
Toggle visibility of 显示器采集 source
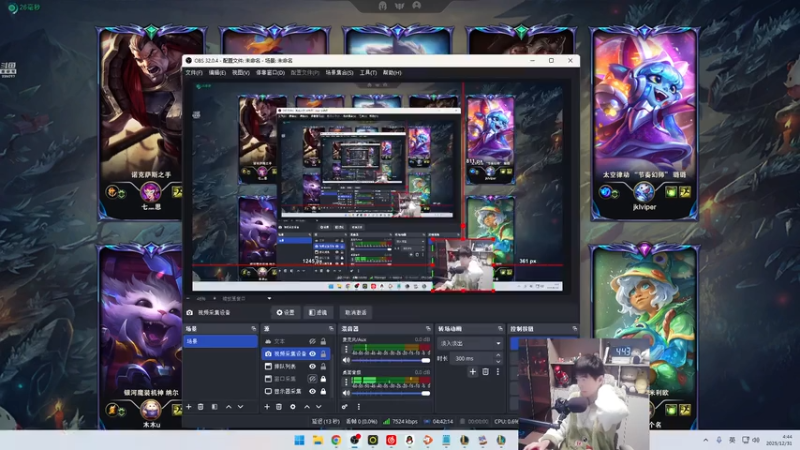(x=312, y=391)
